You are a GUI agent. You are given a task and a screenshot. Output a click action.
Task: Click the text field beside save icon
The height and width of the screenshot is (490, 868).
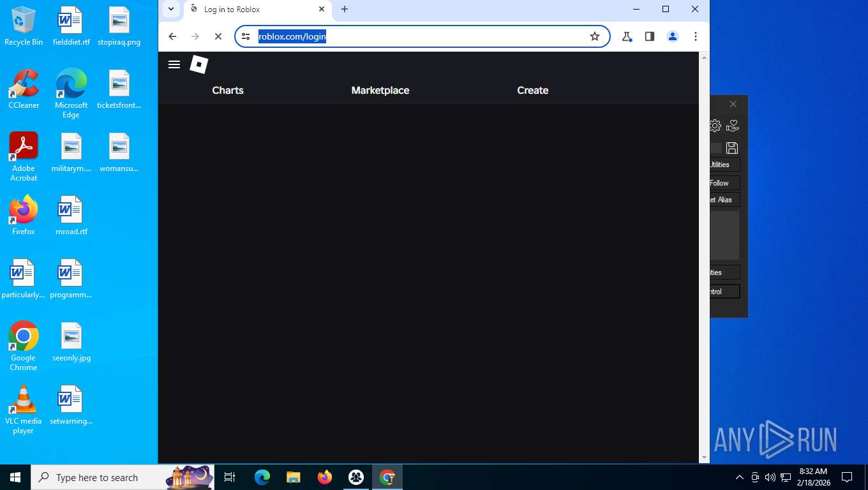pyautogui.click(x=716, y=148)
